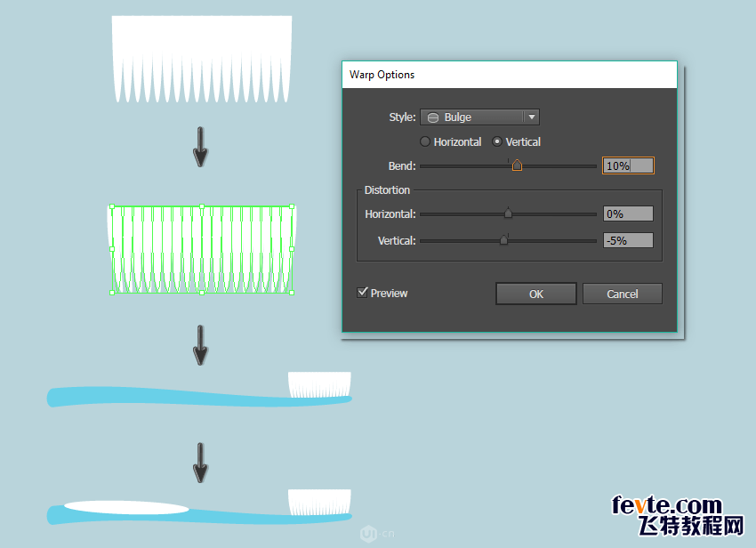Click the Cancel button

622,294
